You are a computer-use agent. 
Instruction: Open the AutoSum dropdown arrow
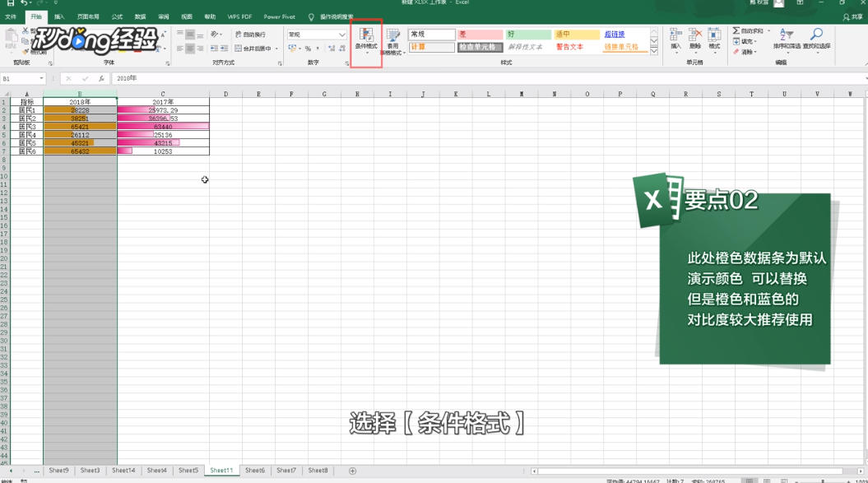click(768, 30)
